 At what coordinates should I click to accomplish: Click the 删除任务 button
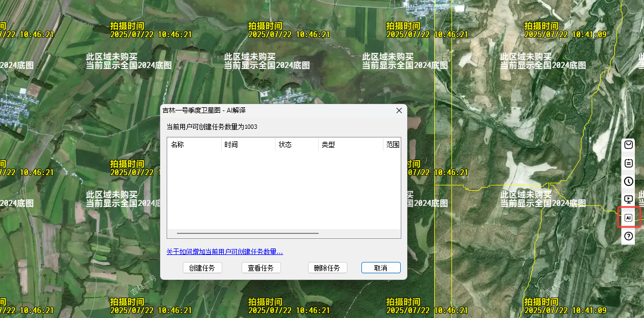click(327, 267)
